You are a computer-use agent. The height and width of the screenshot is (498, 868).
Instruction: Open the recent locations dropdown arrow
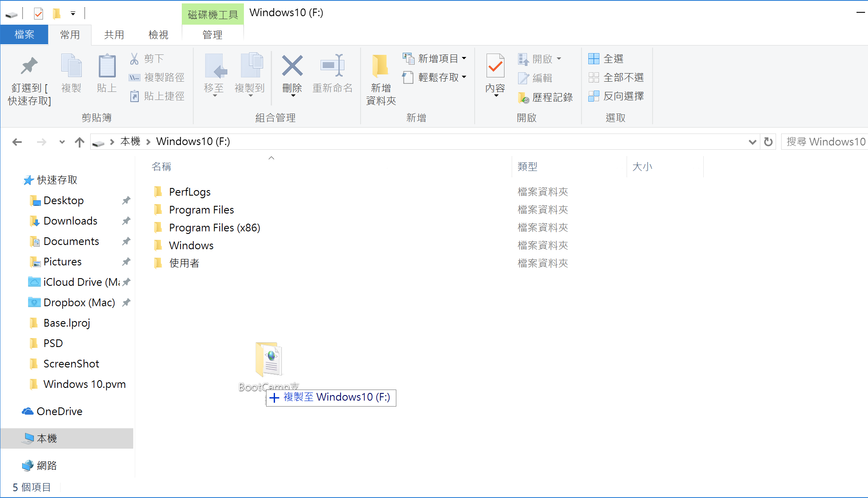(x=62, y=142)
